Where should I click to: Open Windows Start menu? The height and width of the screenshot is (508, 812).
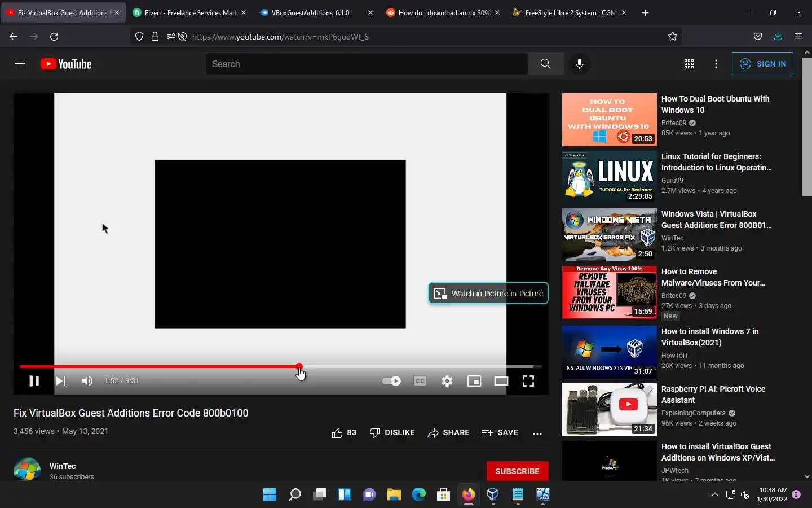(x=270, y=495)
